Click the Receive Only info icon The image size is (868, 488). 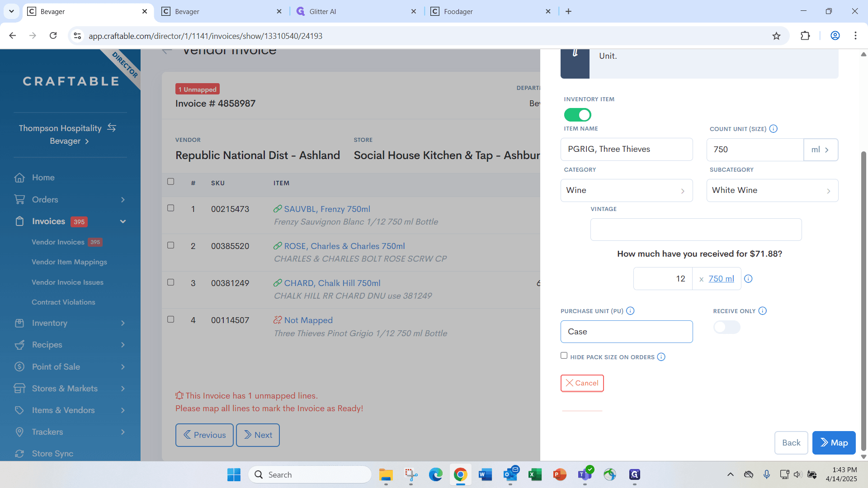[763, 311]
